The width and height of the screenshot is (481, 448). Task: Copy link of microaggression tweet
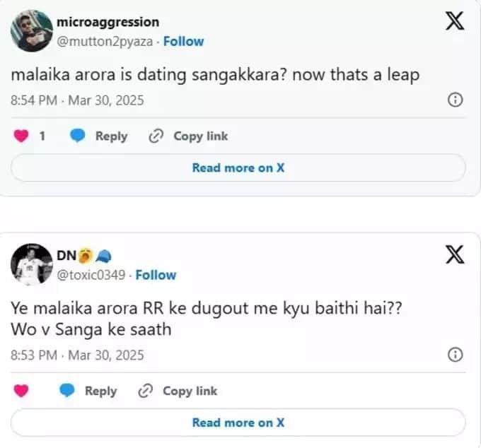point(188,136)
